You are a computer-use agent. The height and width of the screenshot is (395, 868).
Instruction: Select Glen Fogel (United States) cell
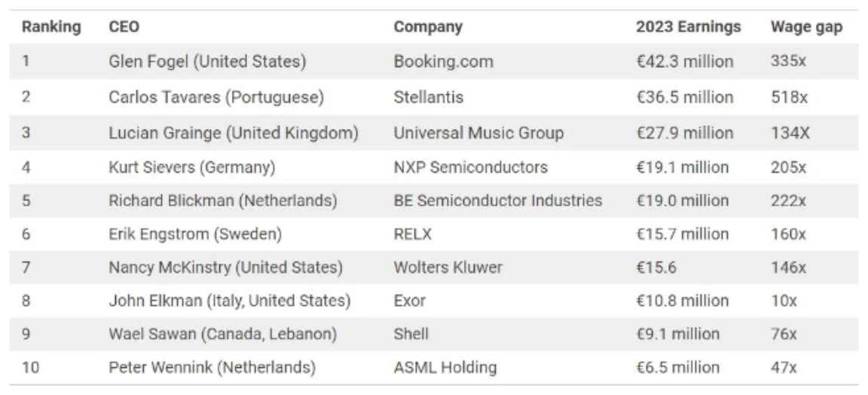coord(207,62)
